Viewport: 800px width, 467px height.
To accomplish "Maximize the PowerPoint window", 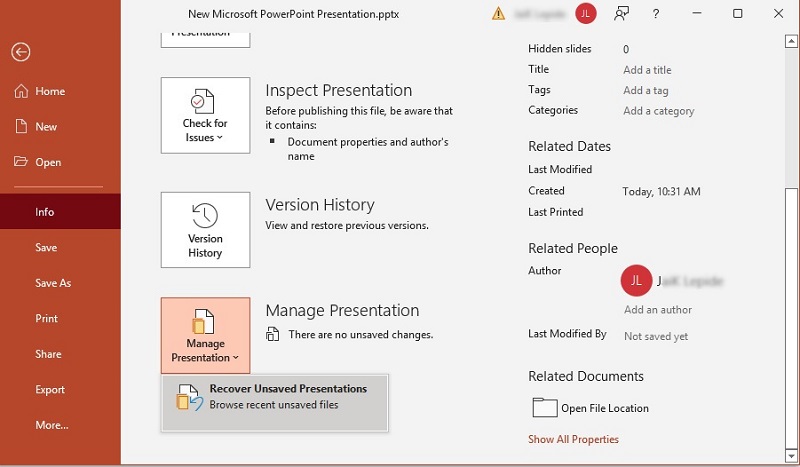I will [x=738, y=14].
